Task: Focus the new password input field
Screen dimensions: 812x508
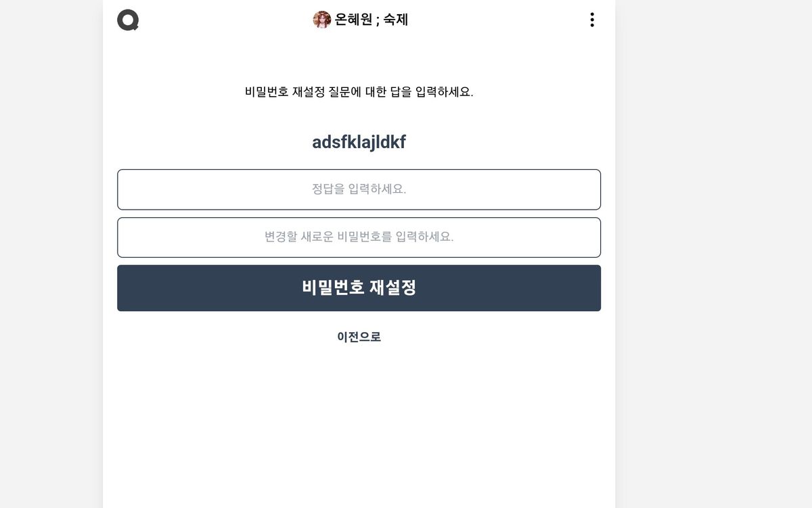Action: (x=359, y=237)
